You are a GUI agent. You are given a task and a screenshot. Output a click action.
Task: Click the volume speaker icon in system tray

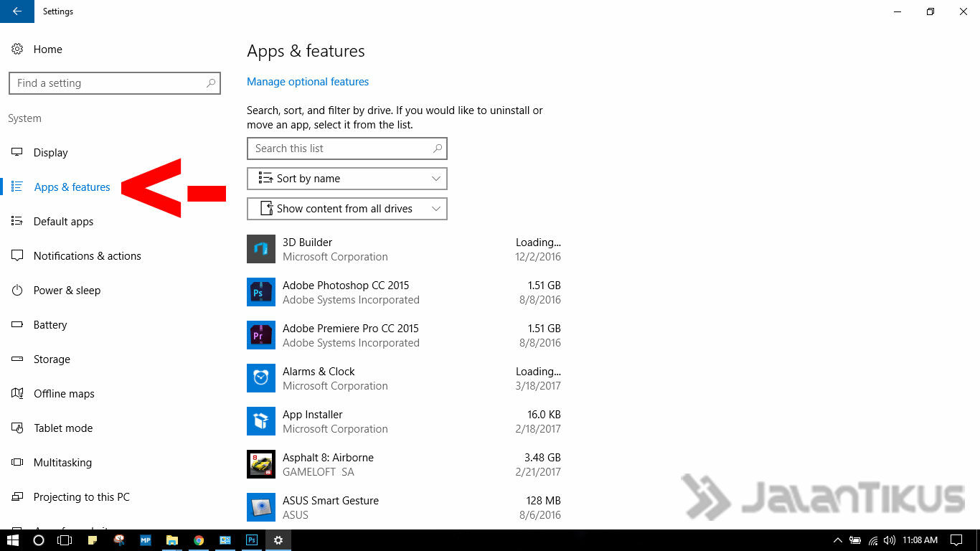[890, 540]
